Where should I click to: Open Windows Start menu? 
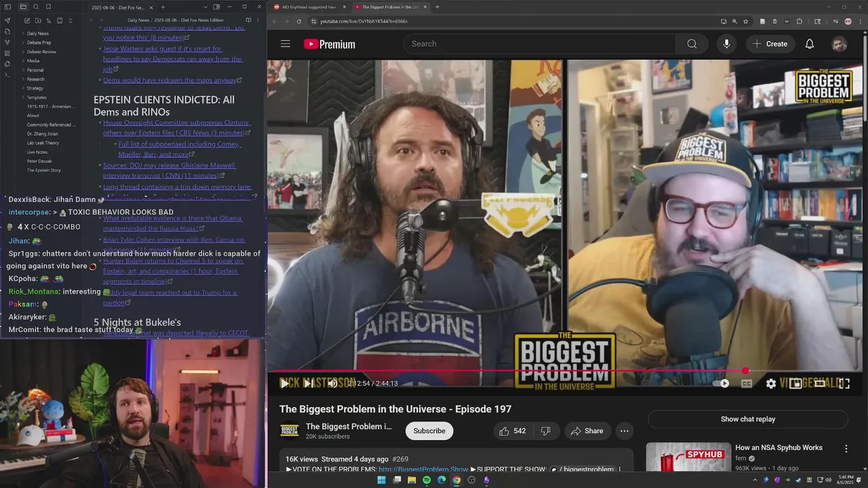pyautogui.click(x=381, y=480)
